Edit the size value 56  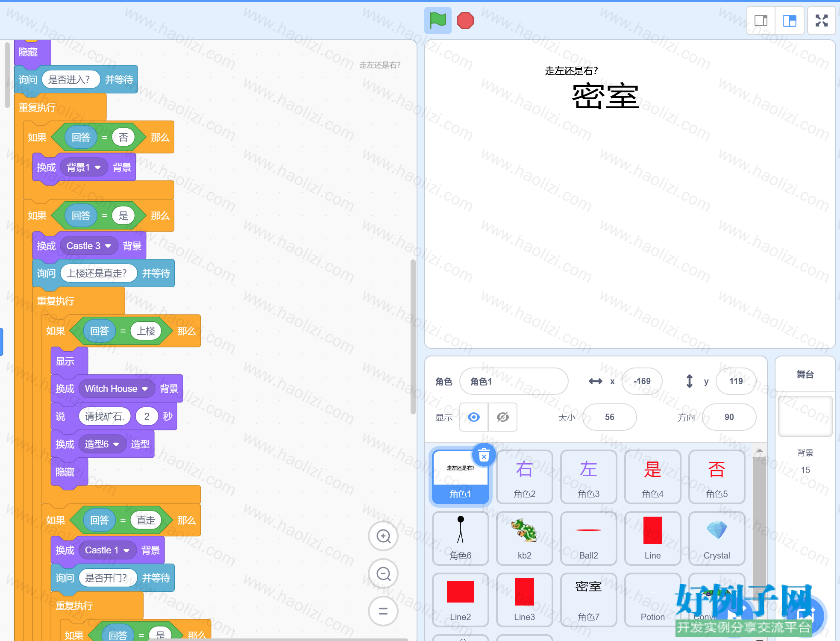609,417
